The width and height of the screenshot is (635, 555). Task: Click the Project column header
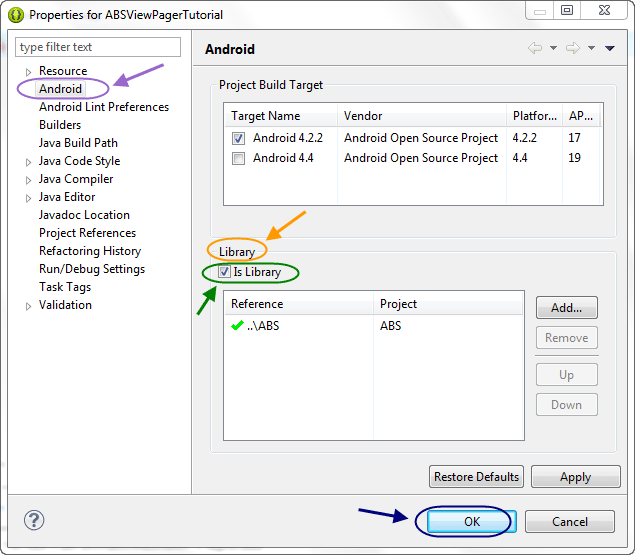coord(448,304)
